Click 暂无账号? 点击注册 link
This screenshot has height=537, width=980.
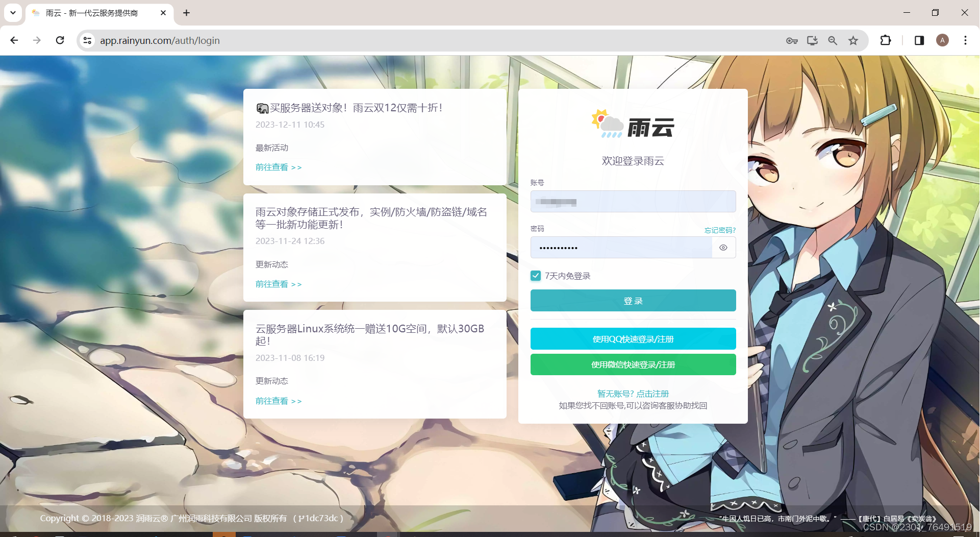click(633, 394)
